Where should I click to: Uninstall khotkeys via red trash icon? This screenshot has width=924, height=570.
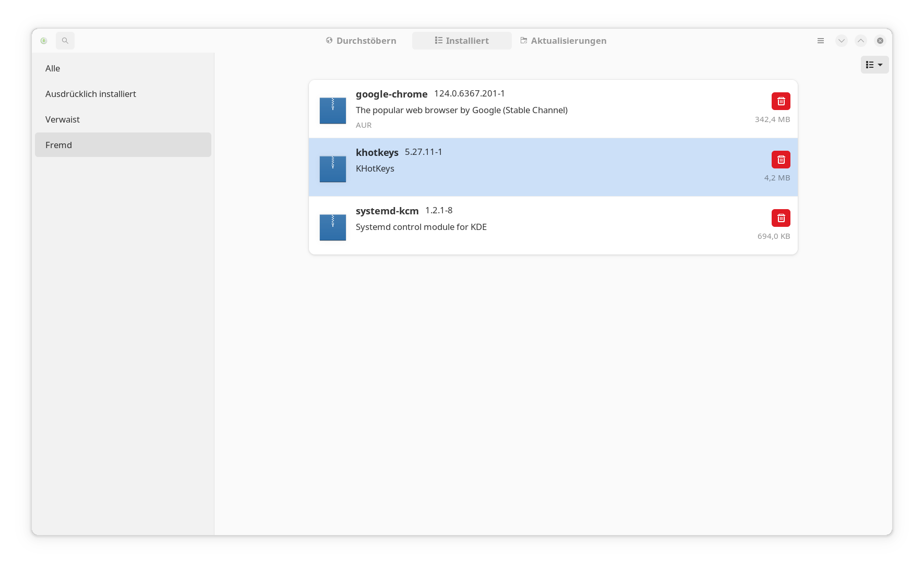click(781, 160)
